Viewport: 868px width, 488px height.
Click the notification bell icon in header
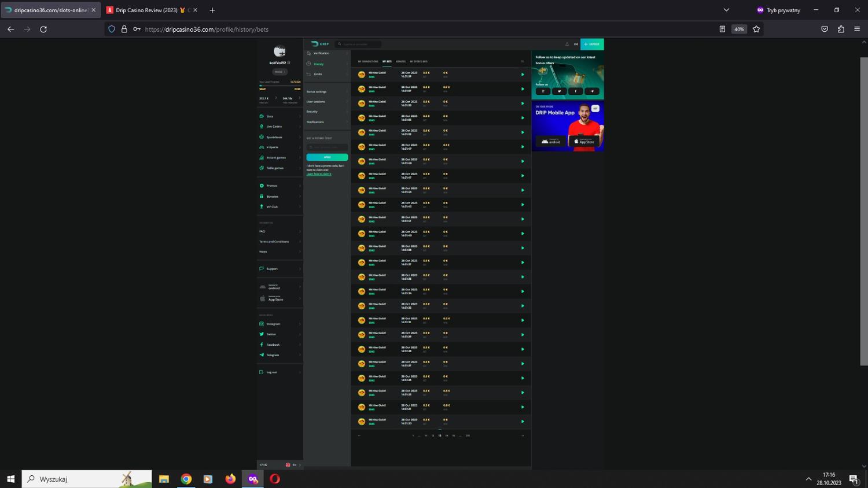567,44
